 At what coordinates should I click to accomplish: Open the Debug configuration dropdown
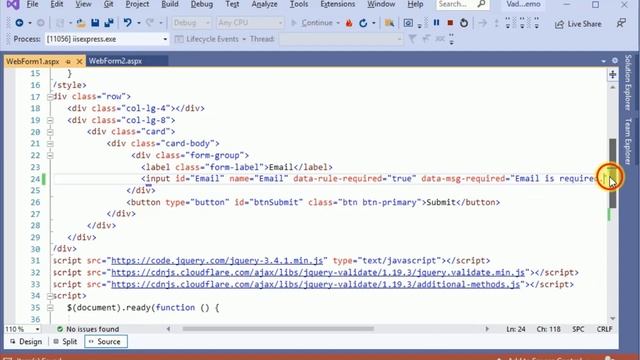(191, 23)
